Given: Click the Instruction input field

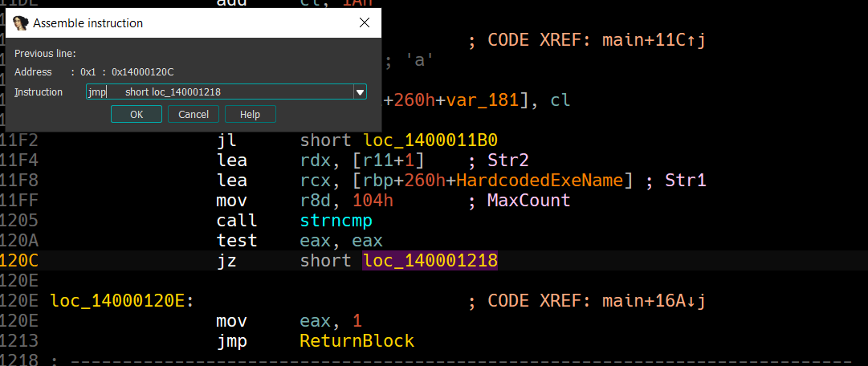Looking at the screenshot, I should [217, 92].
